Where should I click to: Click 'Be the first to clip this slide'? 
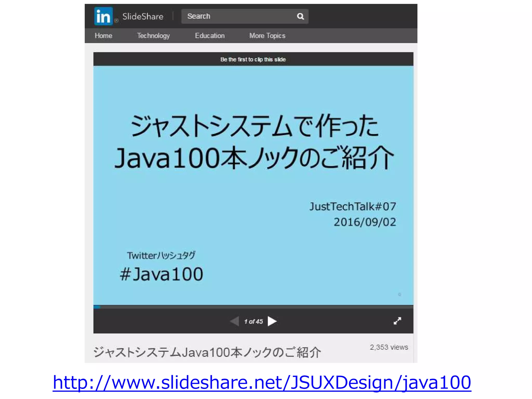253,59
